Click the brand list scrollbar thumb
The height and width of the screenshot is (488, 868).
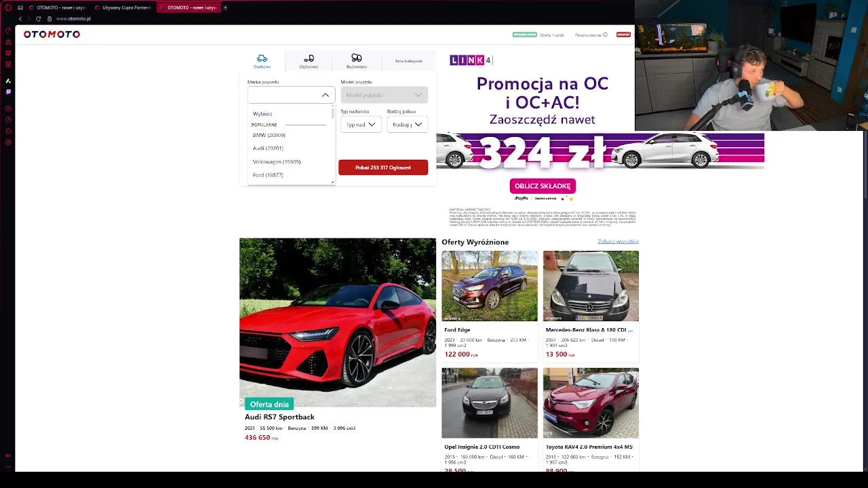[332, 113]
